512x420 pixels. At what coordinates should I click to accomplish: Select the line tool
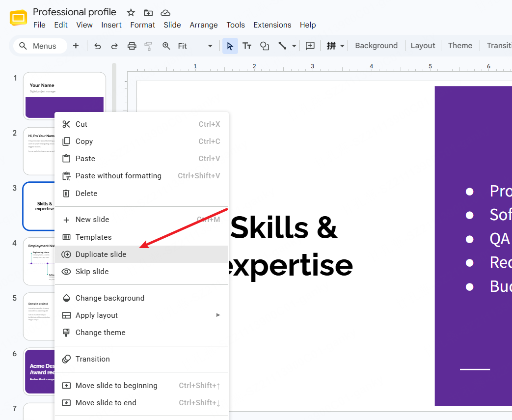click(x=282, y=46)
